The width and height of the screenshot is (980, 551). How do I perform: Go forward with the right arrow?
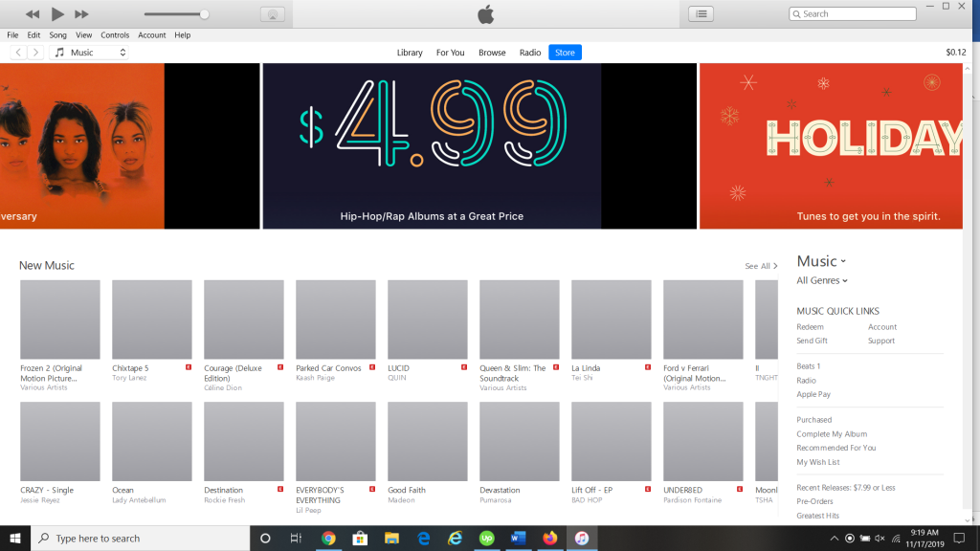pyautogui.click(x=35, y=53)
